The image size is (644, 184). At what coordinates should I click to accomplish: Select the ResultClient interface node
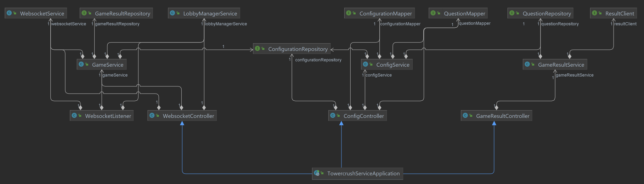(x=614, y=13)
